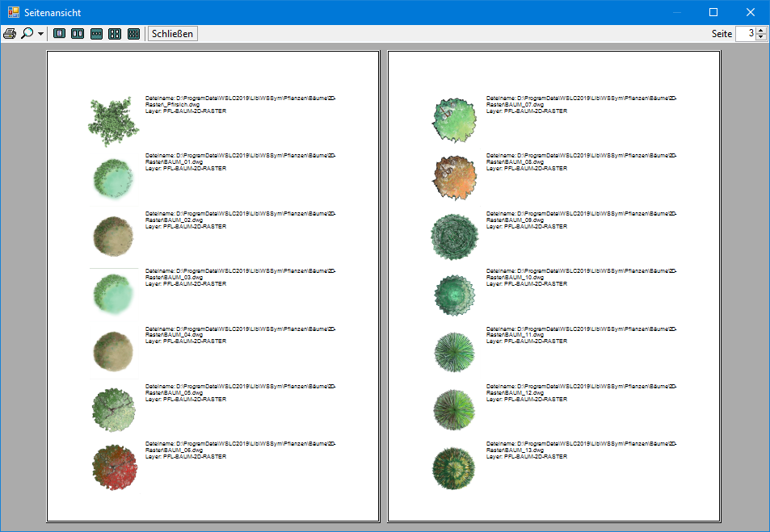
Task: Click the magnifier zoom icon
Action: point(27,34)
